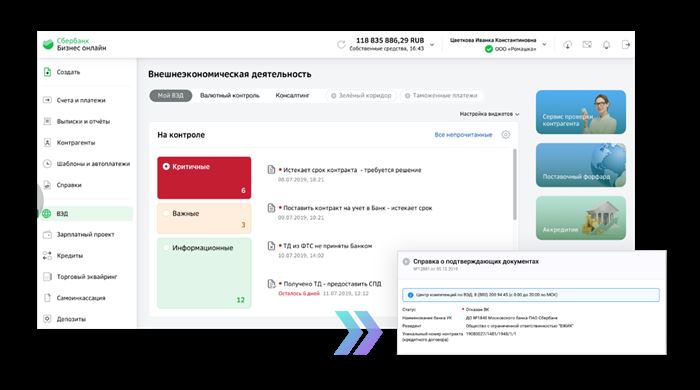Click the Центр компетенций info banner
Screen dimensions: 700x390
tap(531, 295)
